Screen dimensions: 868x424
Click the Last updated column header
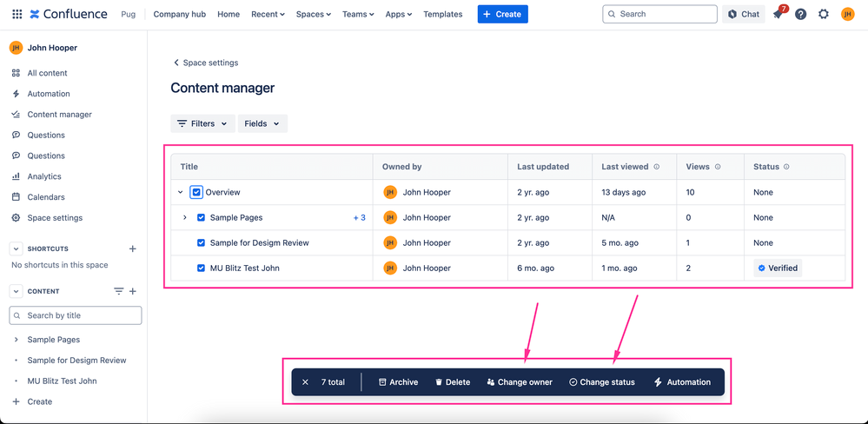tap(543, 167)
